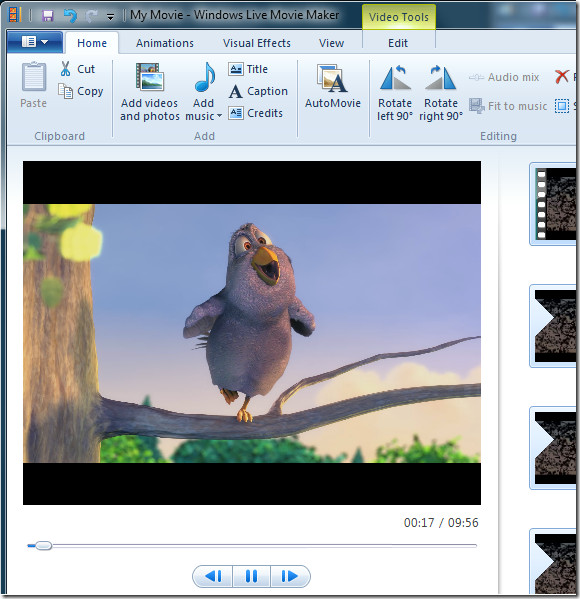Screen dimensions: 580x599
Task: Select the third storyboard clip thumbnail
Action: click(553, 448)
